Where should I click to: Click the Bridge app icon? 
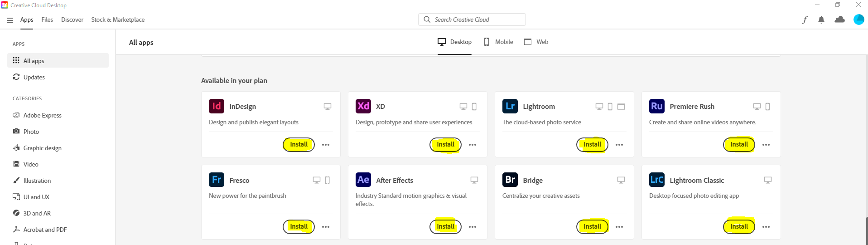tap(510, 180)
